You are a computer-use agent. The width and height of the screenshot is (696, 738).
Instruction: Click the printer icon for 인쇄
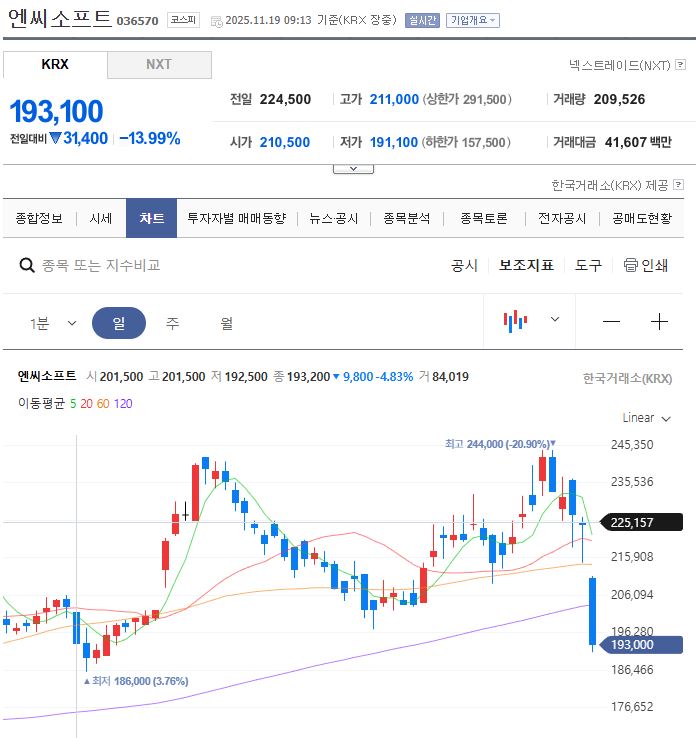coord(630,265)
